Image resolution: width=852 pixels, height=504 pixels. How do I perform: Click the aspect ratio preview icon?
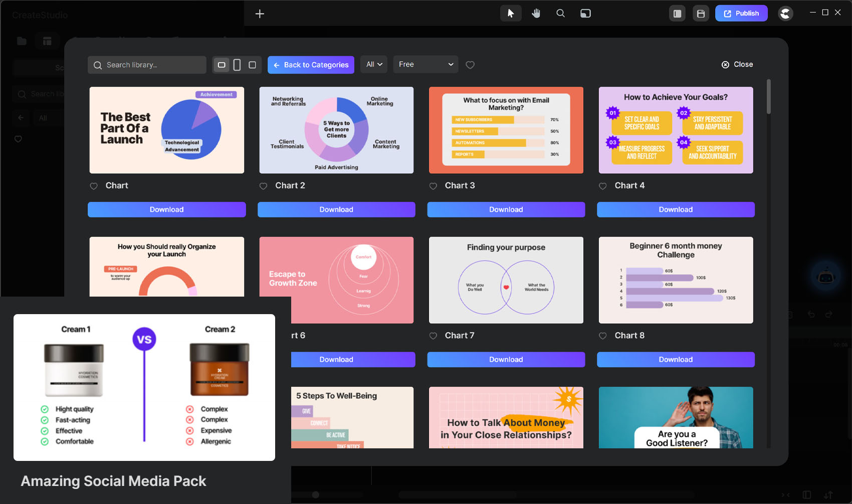(x=585, y=14)
